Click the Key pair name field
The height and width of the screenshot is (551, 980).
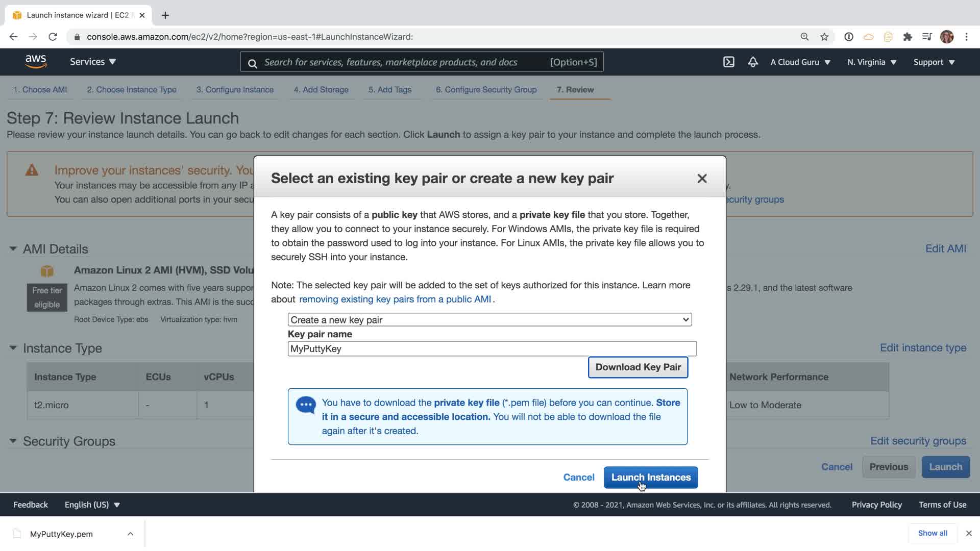[492, 349]
